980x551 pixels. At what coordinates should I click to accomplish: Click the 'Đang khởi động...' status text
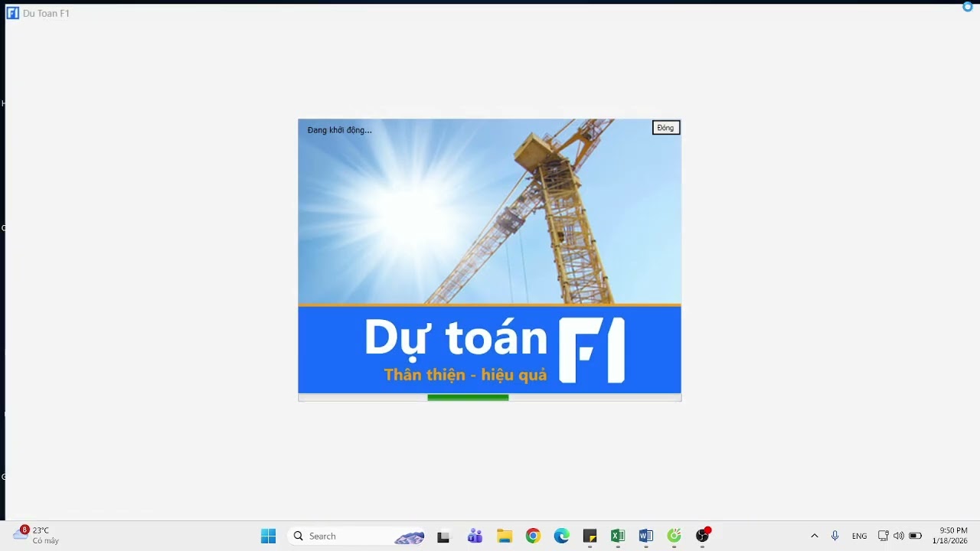pyautogui.click(x=339, y=130)
